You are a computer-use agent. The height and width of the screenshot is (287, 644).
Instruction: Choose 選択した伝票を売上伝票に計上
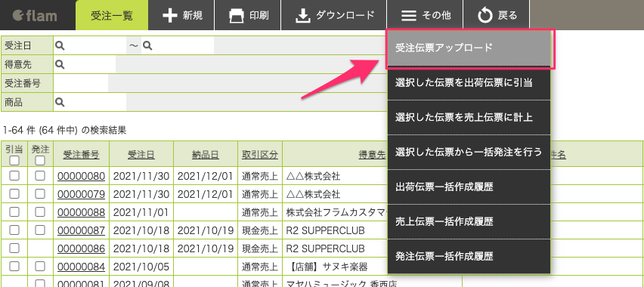coord(469,117)
